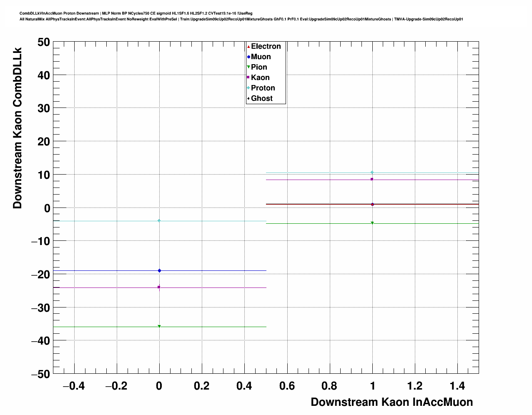Click the x-axis tick label 0.6
Screen dimensions: 532x415
pyautogui.click(x=287, y=386)
